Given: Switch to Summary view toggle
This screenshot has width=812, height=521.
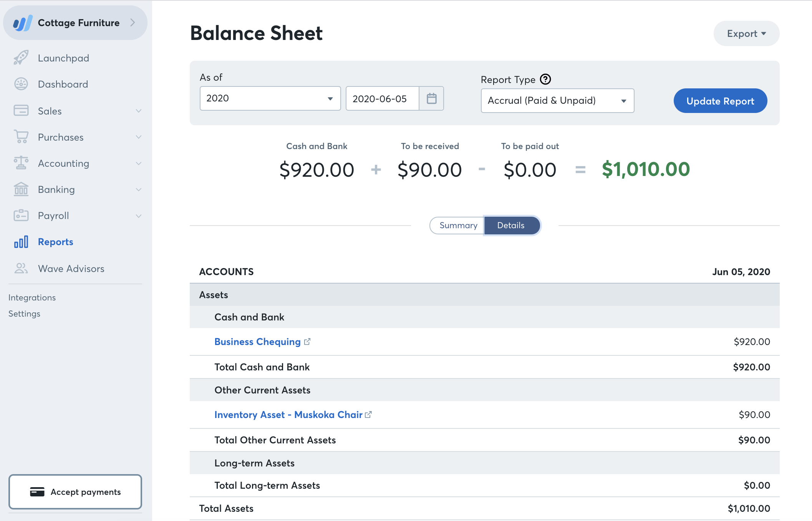Looking at the screenshot, I should point(458,225).
